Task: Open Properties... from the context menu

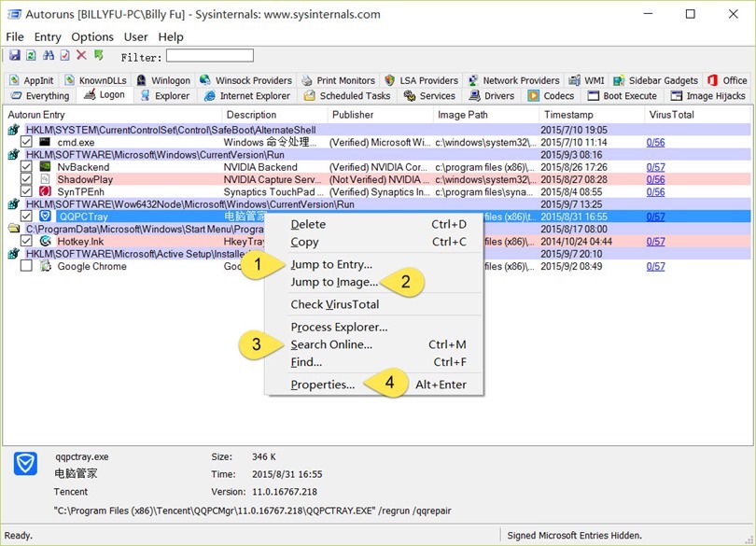Action: 374,385
